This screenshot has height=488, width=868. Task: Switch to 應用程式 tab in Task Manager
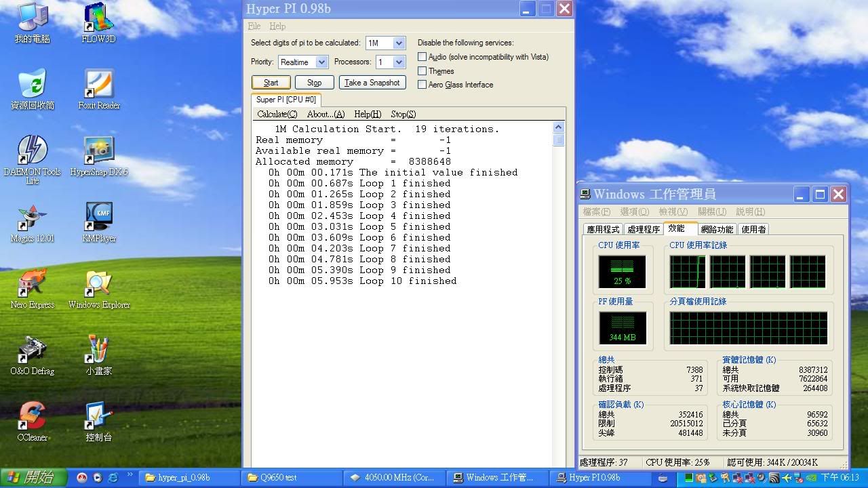[x=603, y=229]
